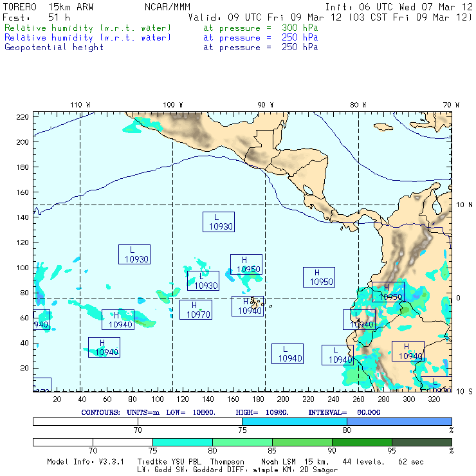Click the 80 W longitude label
The height and width of the screenshot is (476, 476).
pyautogui.click(x=358, y=105)
